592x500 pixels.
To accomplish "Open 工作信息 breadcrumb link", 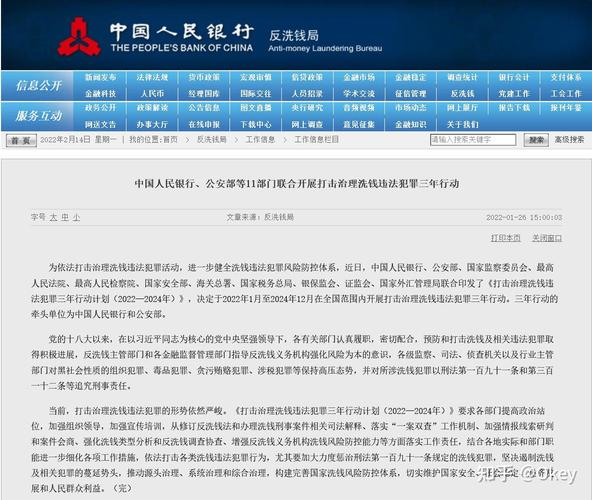I will [x=260, y=140].
